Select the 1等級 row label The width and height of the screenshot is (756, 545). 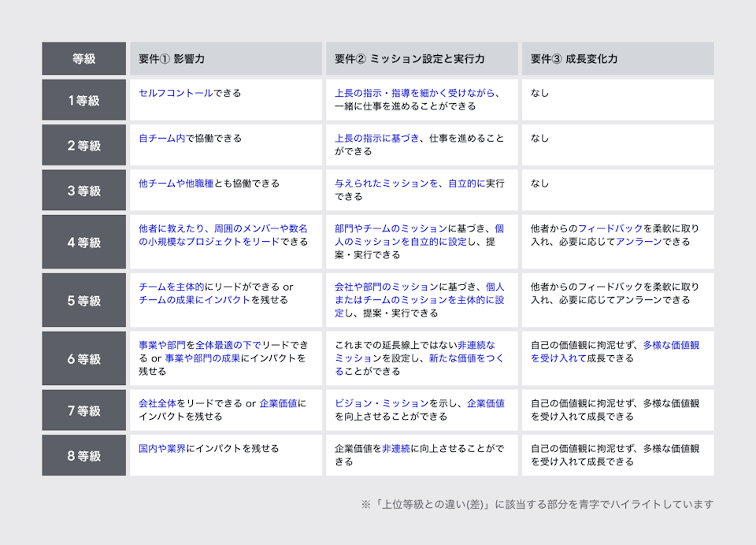point(83,99)
